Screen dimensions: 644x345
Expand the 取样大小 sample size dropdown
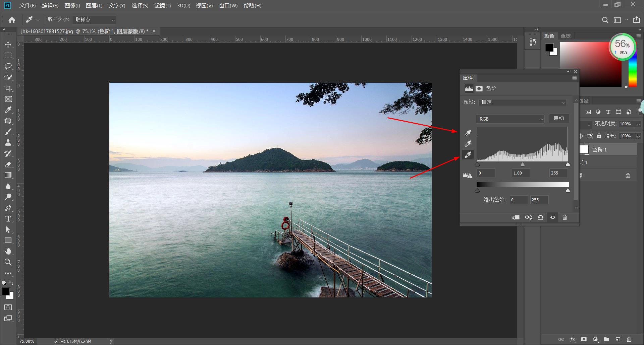(x=94, y=20)
